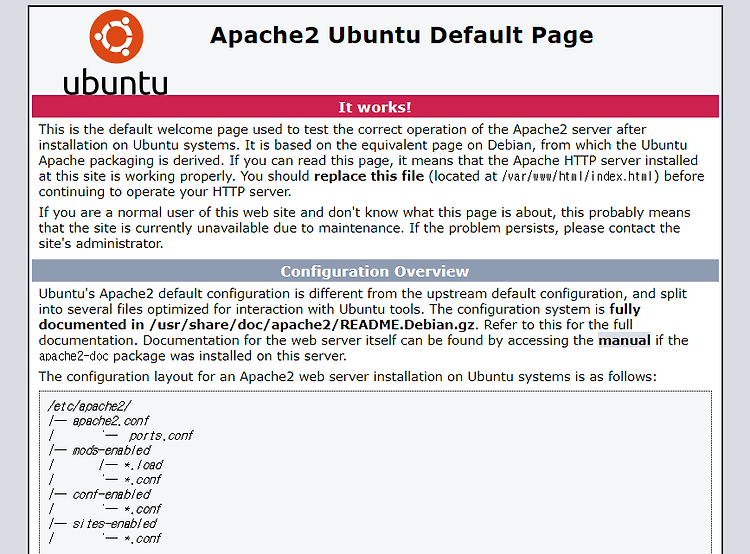The image size is (750, 554).
Task: Click the *.conf entry under mods-enabled
Action: pyautogui.click(x=143, y=480)
